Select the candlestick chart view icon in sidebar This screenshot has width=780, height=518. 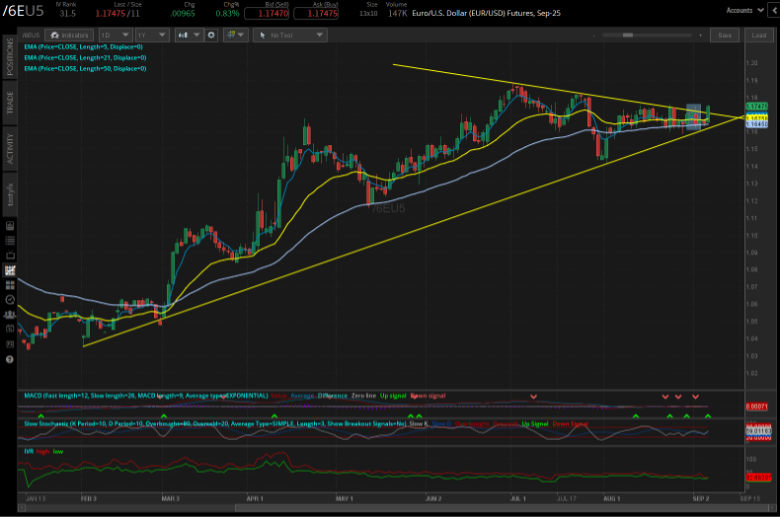tap(9, 270)
